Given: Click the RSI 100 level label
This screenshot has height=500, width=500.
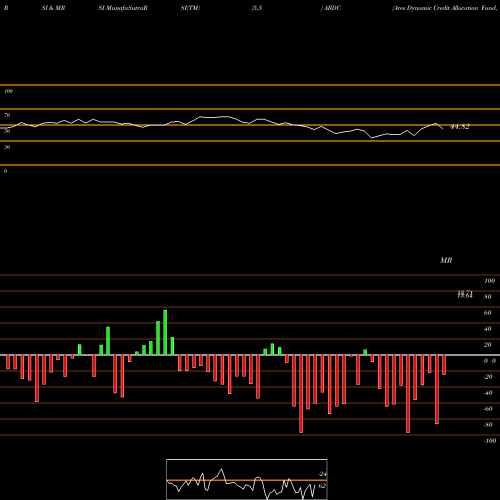Looking at the screenshot, I should pyautogui.click(x=9, y=91).
